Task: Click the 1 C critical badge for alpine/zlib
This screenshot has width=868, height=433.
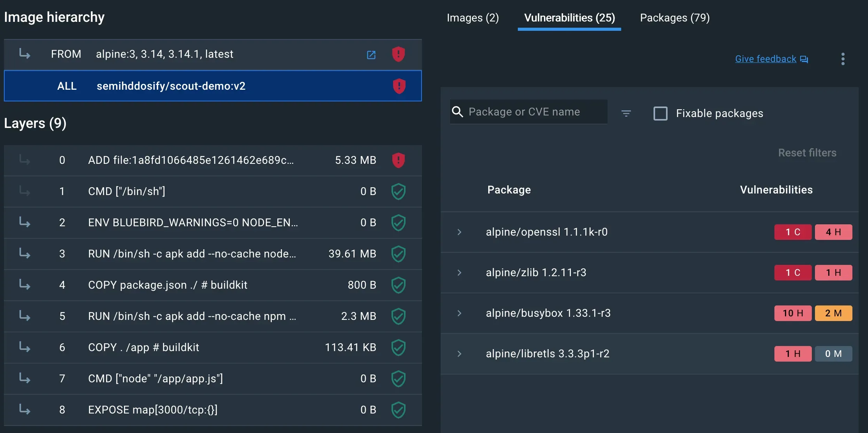Action: 793,273
